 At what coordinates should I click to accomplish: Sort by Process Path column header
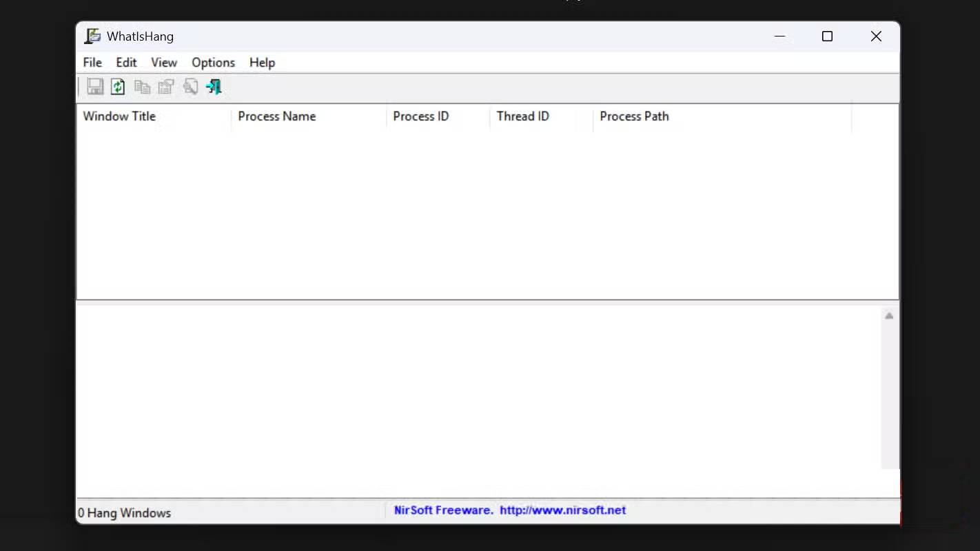722,116
